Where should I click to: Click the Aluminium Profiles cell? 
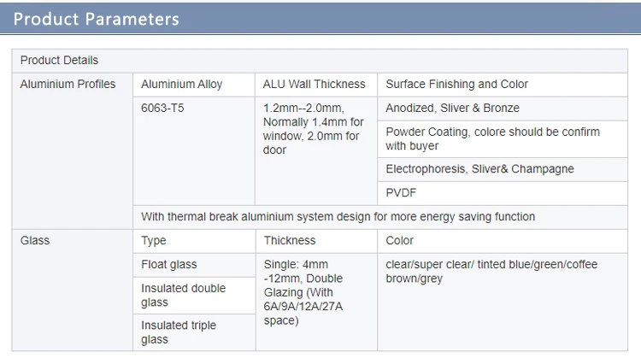coord(73,151)
